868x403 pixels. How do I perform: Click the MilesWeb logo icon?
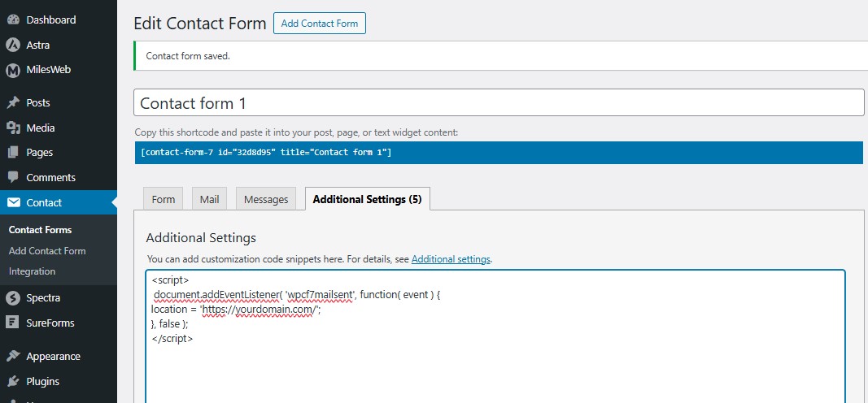coord(13,70)
